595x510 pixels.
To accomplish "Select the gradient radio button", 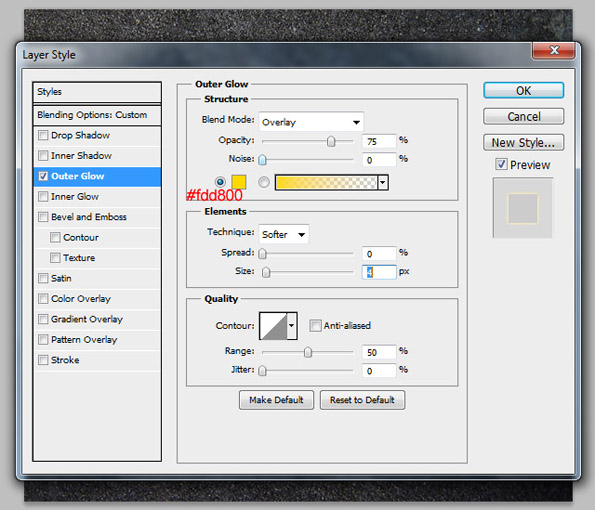I will click(264, 182).
